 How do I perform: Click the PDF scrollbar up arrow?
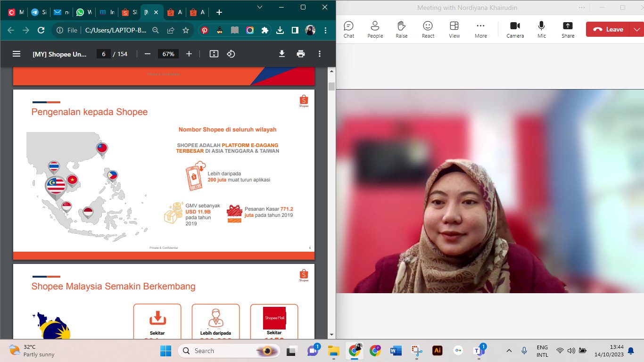coord(332,71)
